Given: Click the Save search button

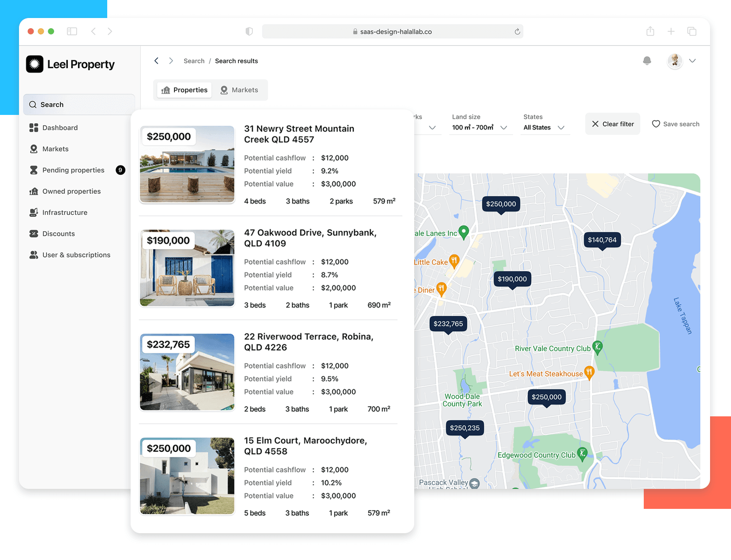Looking at the screenshot, I should click(675, 124).
